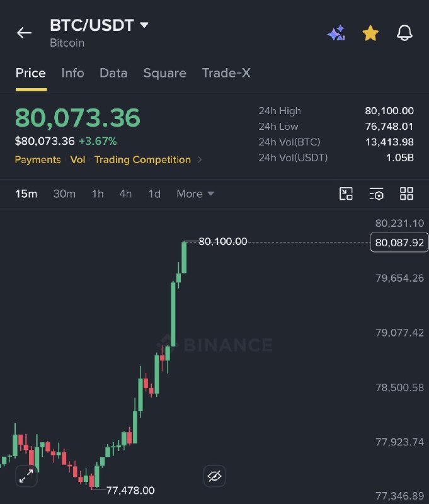Switch to the Info tab

point(72,73)
